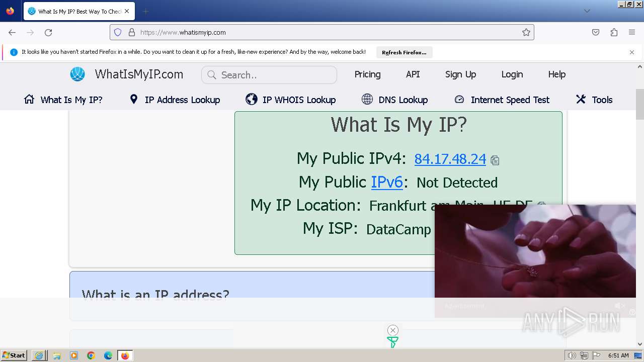Image resolution: width=644 pixels, height=362 pixels.
Task: Open Internet Speed Test nav item
Action: click(x=502, y=100)
